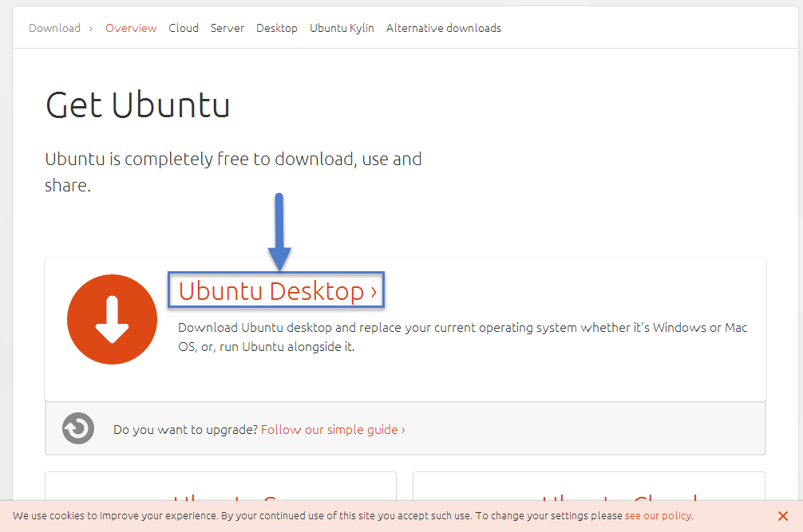Screen dimensions: 803x532
Task: Open the Ubuntu Kylin tab
Action: pos(342,28)
